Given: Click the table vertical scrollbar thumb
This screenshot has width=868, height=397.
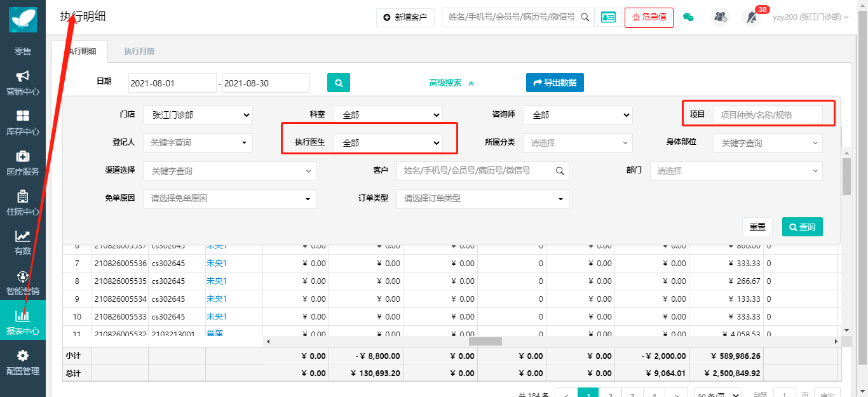Looking at the screenshot, I should click(x=846, y=176).
